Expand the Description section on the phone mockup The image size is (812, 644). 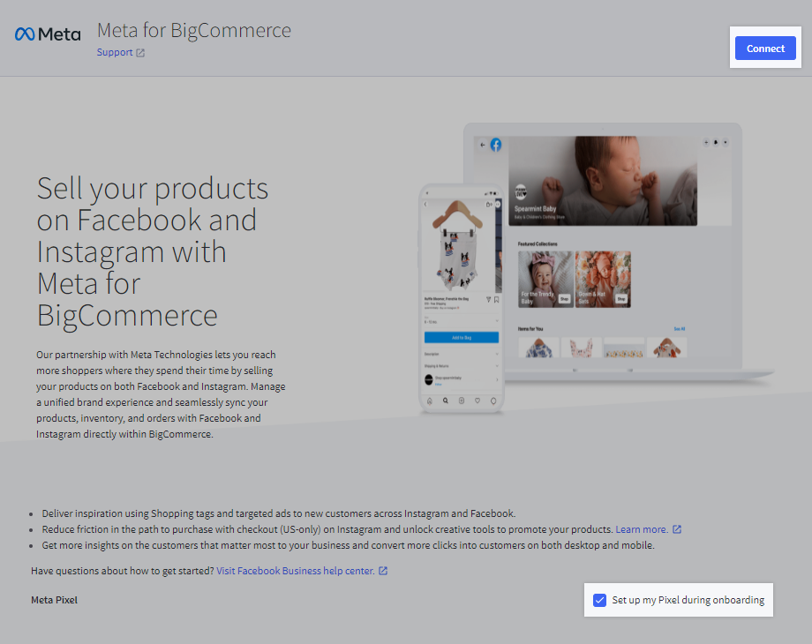[460, 353]
